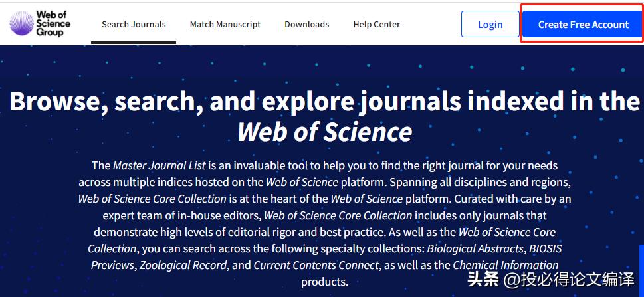This screenshot has height=297, width=644.
Task: Select the Biological Abstracts collection name
Action: point(475,248)
